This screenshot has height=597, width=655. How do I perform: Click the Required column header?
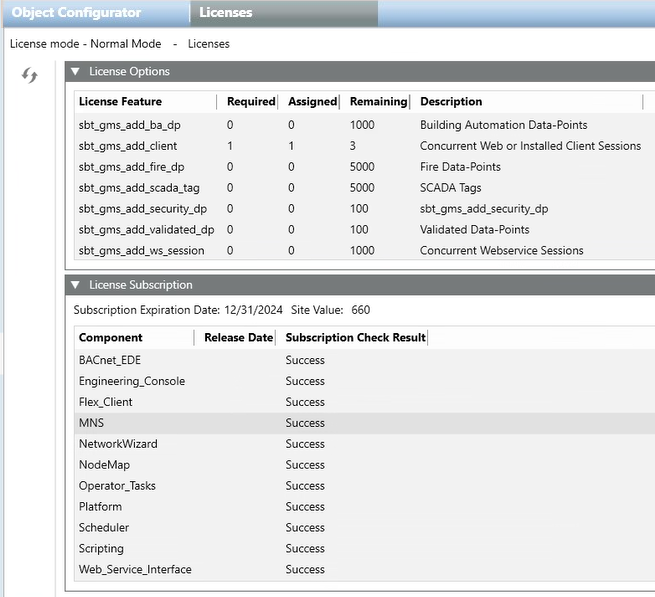pyautogui.click(x=250, y=102)
